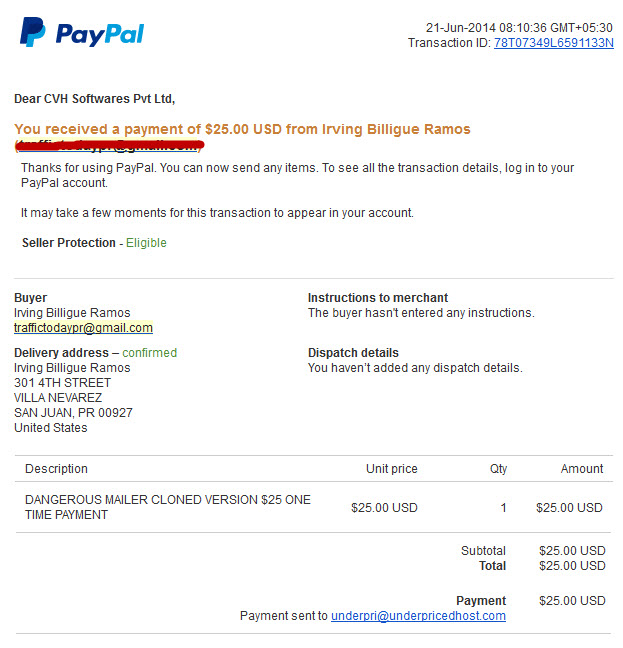The height and width of the screenshot is (648, 623).
Task: Click the green confirmed delivery address status
Action: click(x=150, y=353)
